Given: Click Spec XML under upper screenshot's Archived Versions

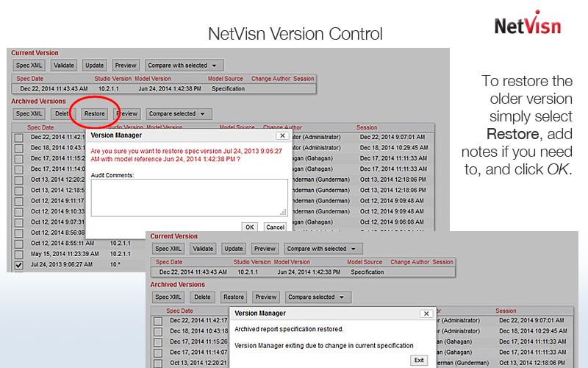Looking at the screenshot, I should [29, 114].
